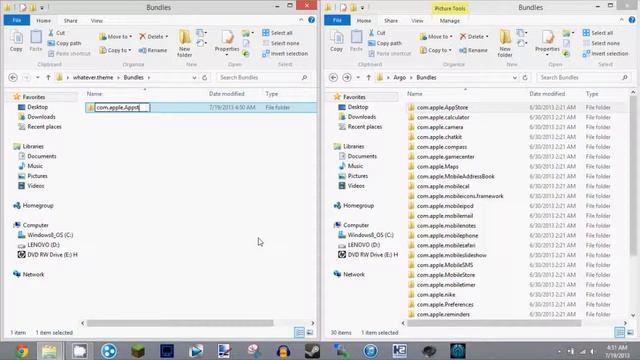This screenshot has height=360, width=640.
Task: Open the Share tab in right window
Action: pos(391,20)
